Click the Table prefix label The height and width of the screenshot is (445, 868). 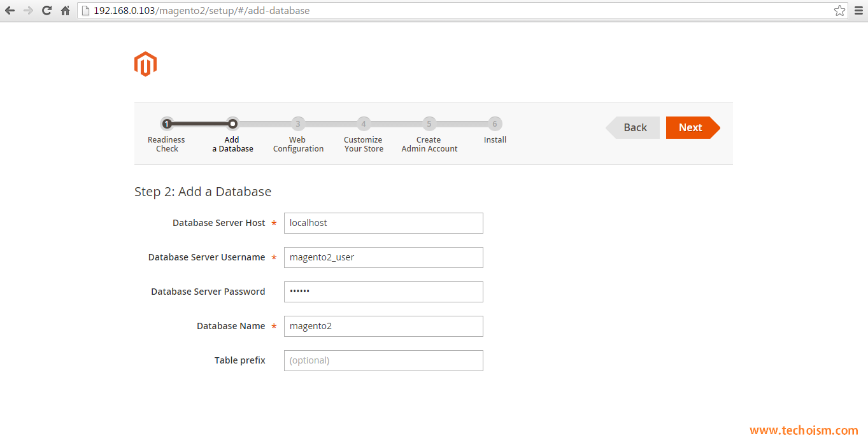[x=240, y=360]
